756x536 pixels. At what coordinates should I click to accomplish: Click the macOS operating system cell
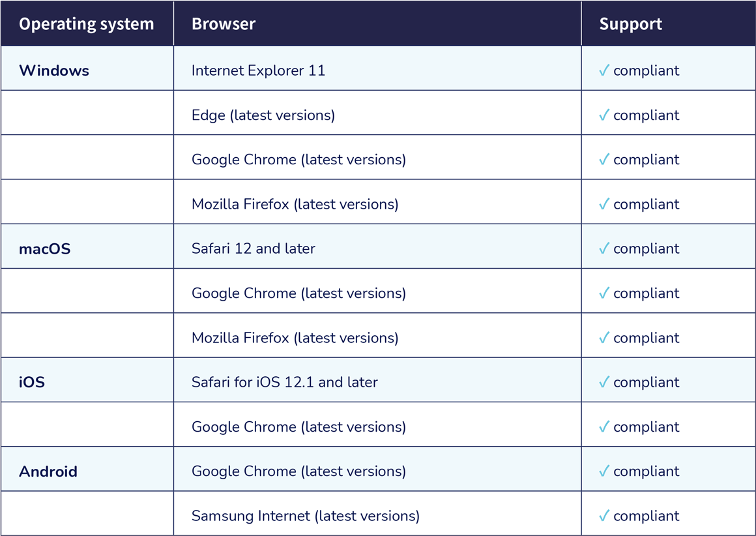click(x=87, y=246)
